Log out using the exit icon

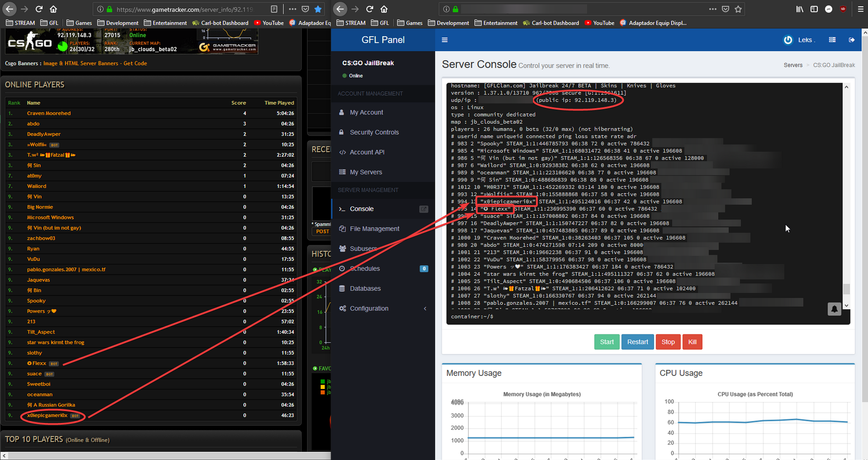pos(852,40)
